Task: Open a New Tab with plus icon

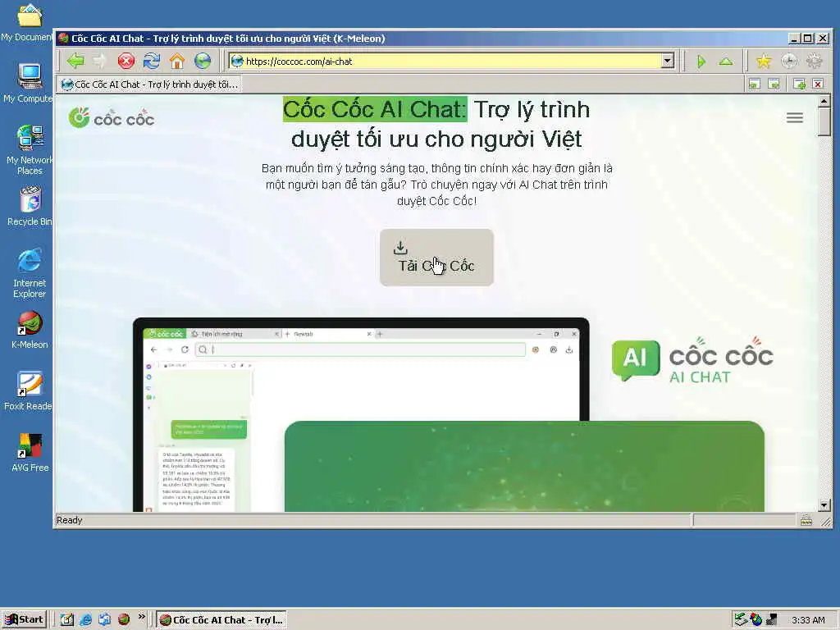Action: tap(799, 84)
